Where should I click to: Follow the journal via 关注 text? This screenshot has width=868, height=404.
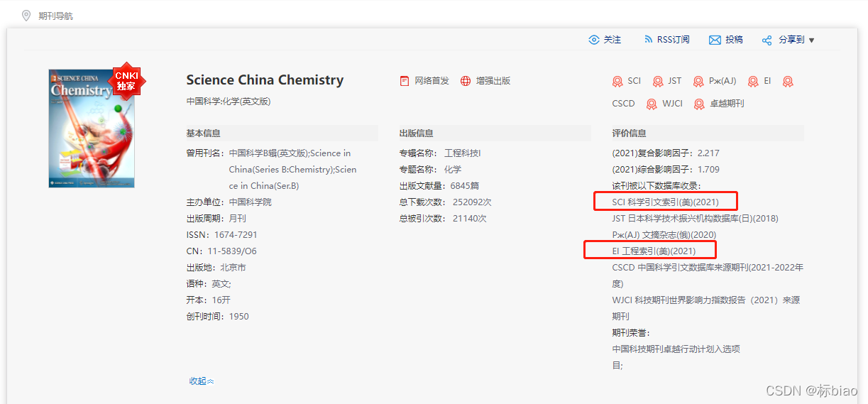pyautogui.click(x=612, y=40)
